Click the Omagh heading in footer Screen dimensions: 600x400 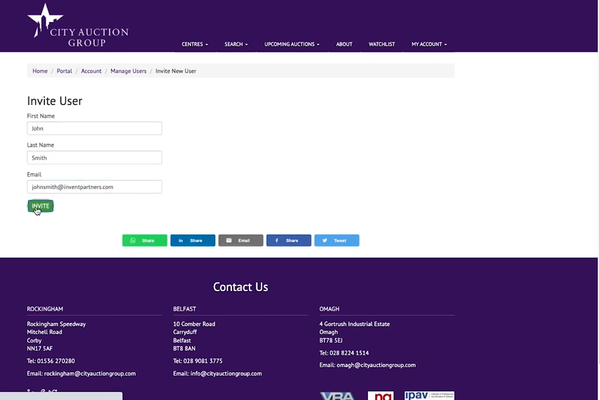click(x=329, y=309)
